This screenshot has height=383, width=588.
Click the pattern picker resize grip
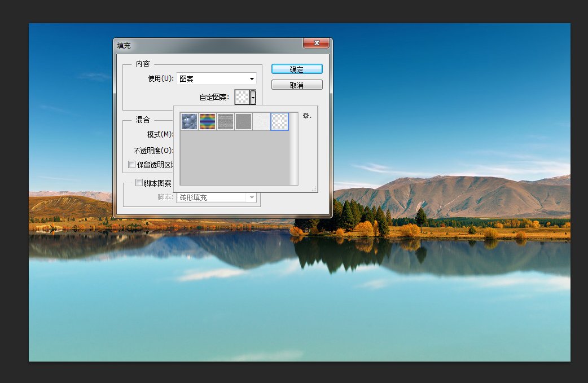click(314, 188)
